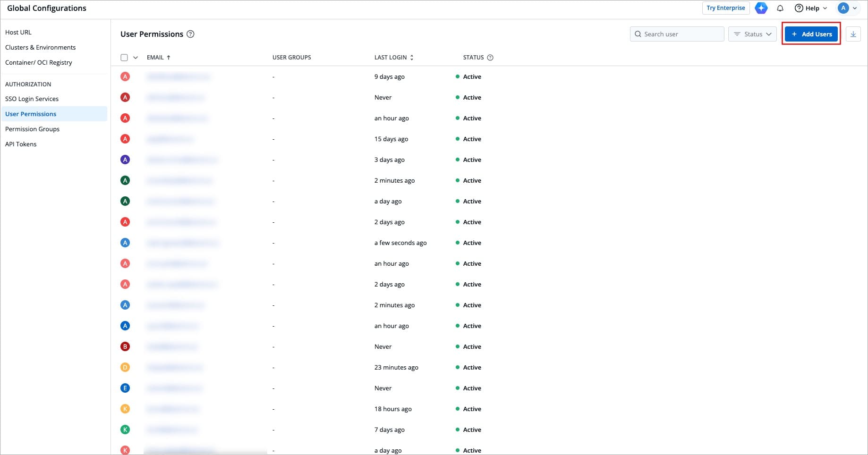Sort by the Last Login column arrows
868x455 pixels.
(x=412, y=58)
